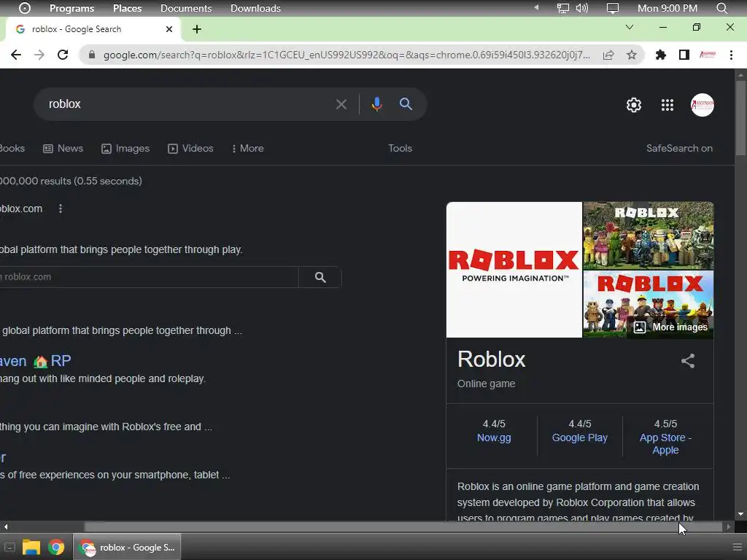Image resolution: width=747 pixels, height=560 pixels.
Task: Open the Downloads menu
Action: 255,8
